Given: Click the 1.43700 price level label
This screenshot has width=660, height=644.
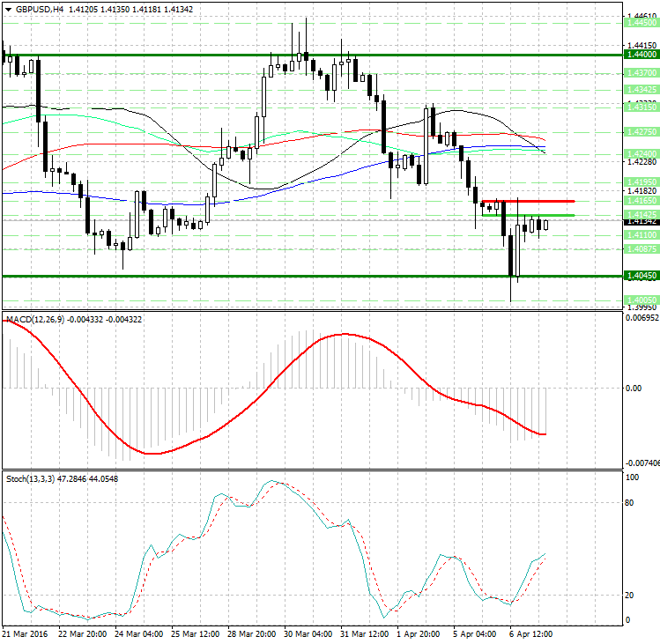Looking at the screenshot, I should [x=640, y=74].
